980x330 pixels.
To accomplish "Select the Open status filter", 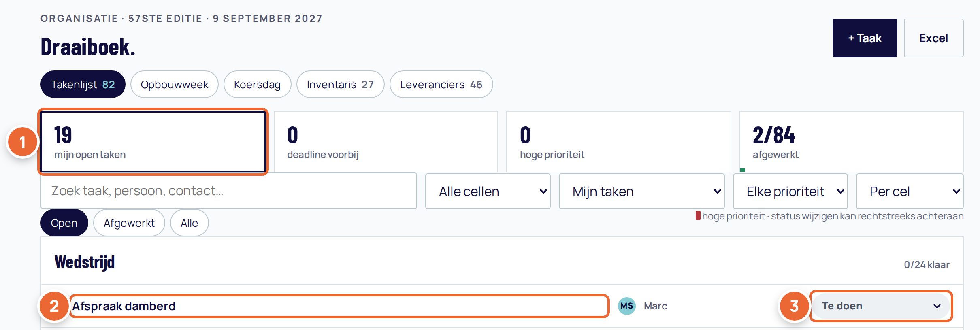I will [x=64, y=223].
